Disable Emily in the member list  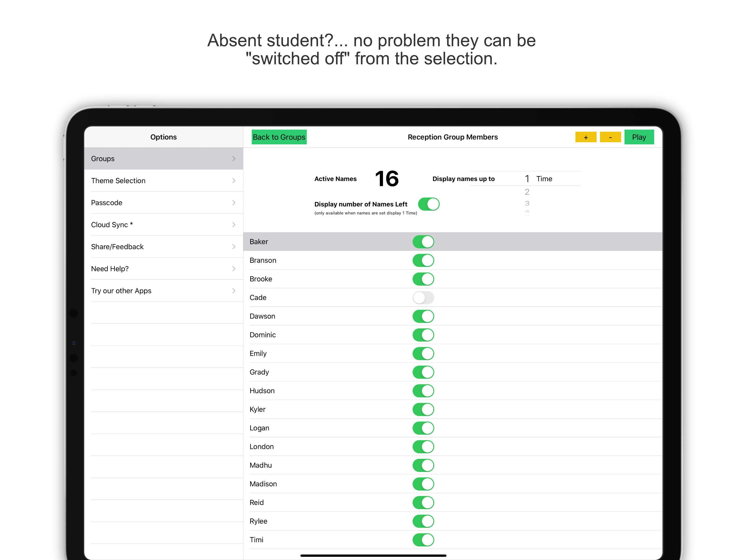tap(423, 354)
